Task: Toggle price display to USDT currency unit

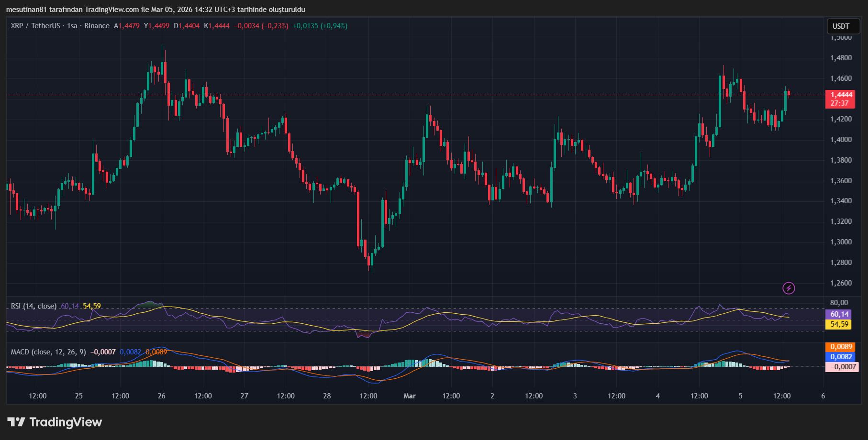Action: (843, 26)
